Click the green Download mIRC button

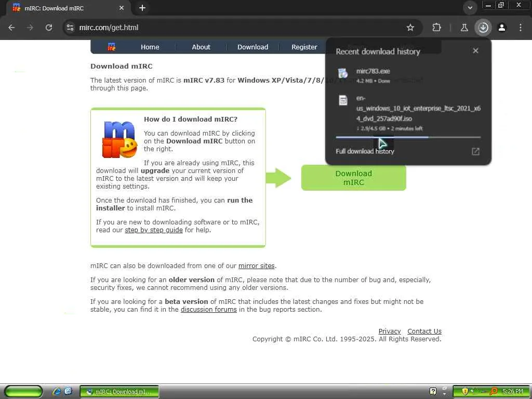(353, 178)
